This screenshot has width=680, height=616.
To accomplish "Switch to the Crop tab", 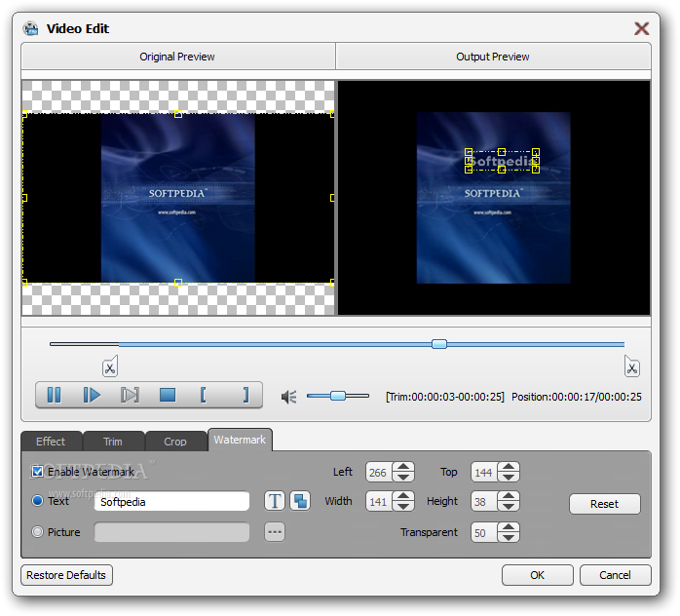I will (175, 442).
